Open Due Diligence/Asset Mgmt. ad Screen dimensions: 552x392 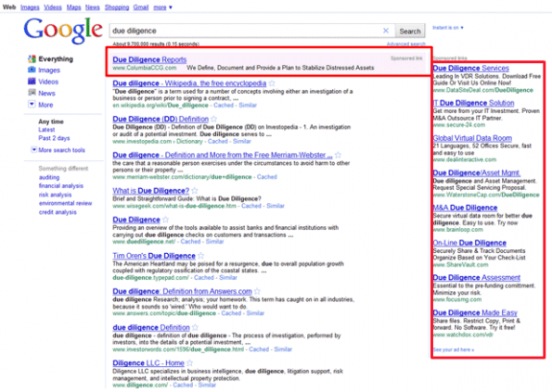click(x=477, y=173)
